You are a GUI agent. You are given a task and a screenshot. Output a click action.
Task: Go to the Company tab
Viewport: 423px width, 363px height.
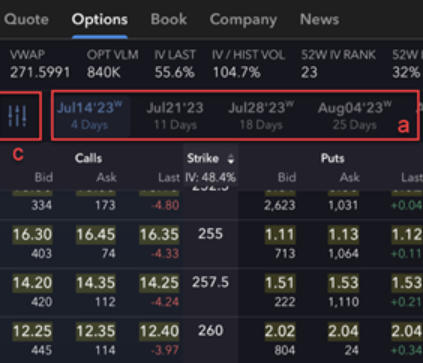click(243, 20)
